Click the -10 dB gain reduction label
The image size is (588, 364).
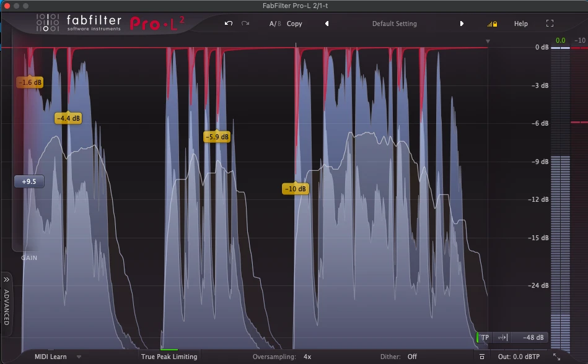pos(295,189)
